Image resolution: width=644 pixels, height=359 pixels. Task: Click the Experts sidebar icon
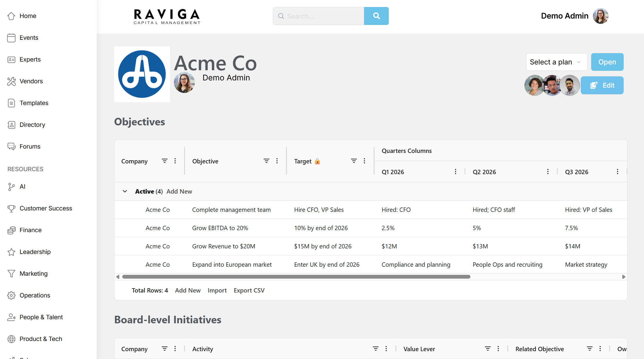coord(11,59)
